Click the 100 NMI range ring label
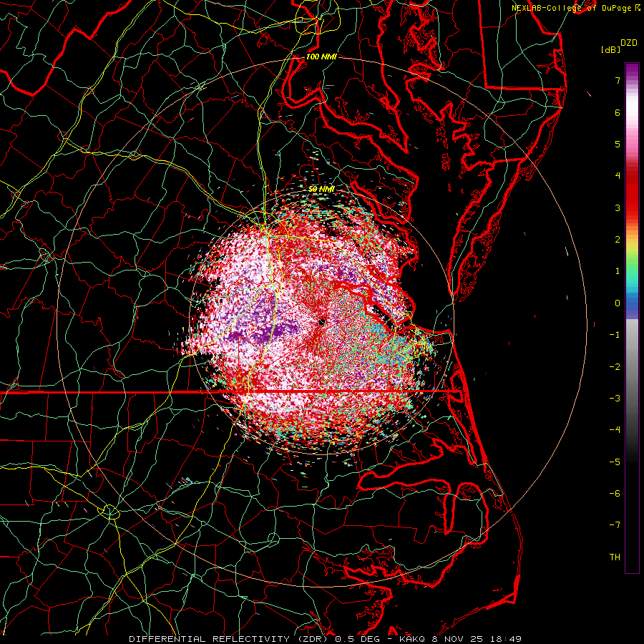 (x=321, y=57)
